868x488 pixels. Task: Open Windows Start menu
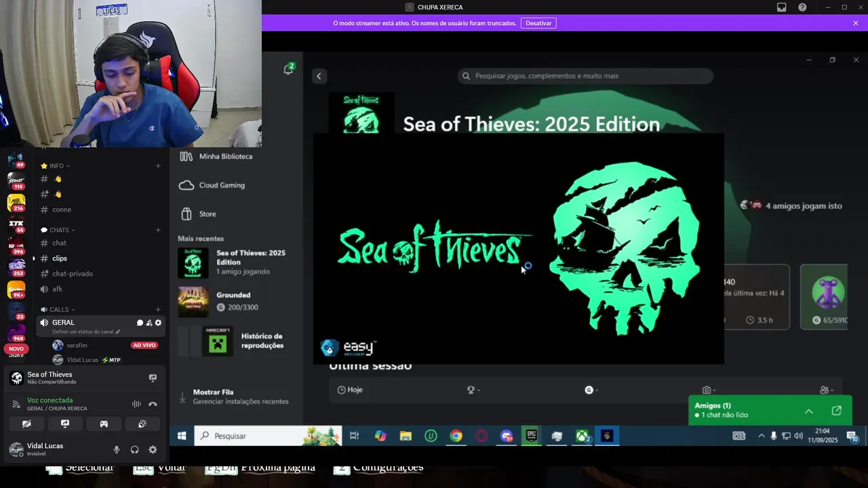click(x=182, y=436)
